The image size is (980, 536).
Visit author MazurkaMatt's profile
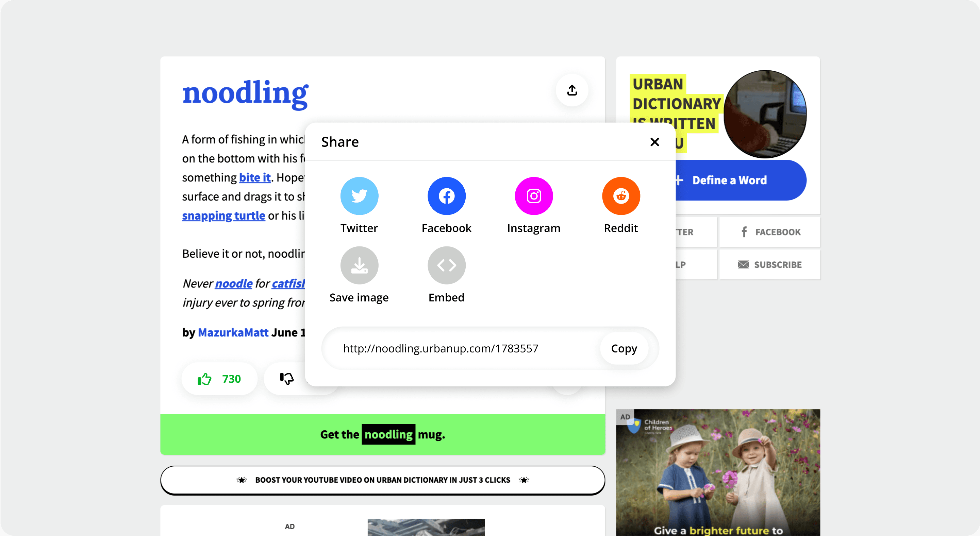coord(233,333)
